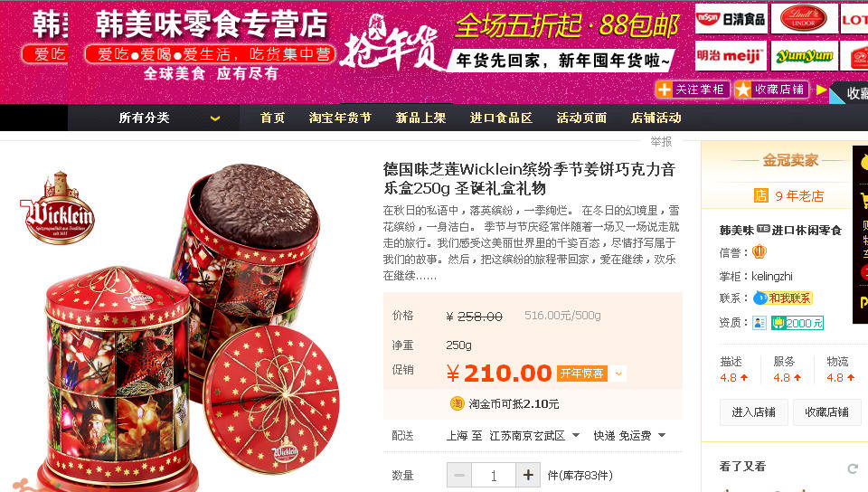Click the quantity input field

494,475
